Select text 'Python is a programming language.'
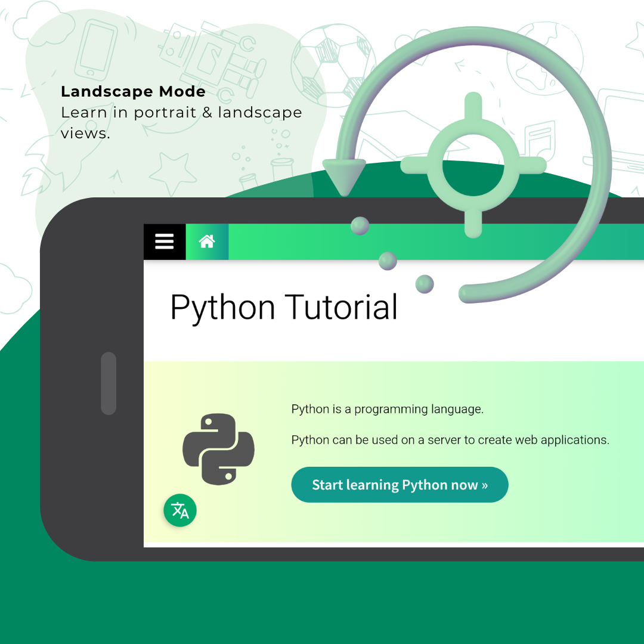 pos(388,409)
